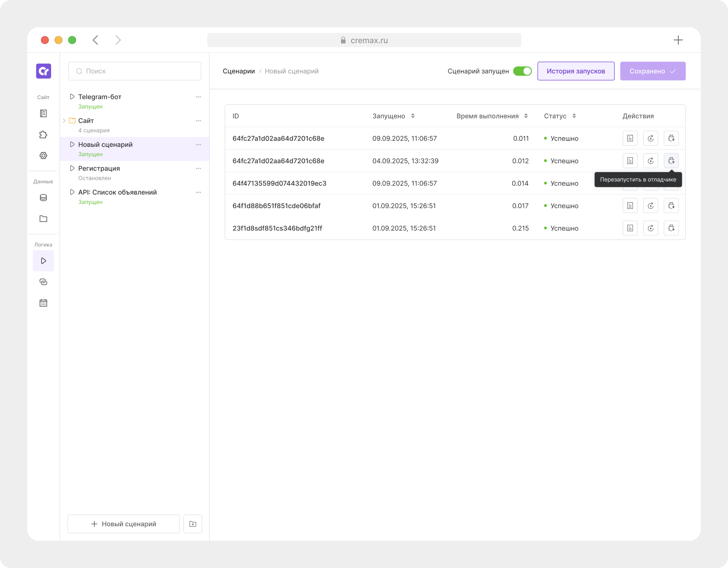728x568 pixels.
Task: Open more options for Регистрация scenario
Action: tap(198, 168)
